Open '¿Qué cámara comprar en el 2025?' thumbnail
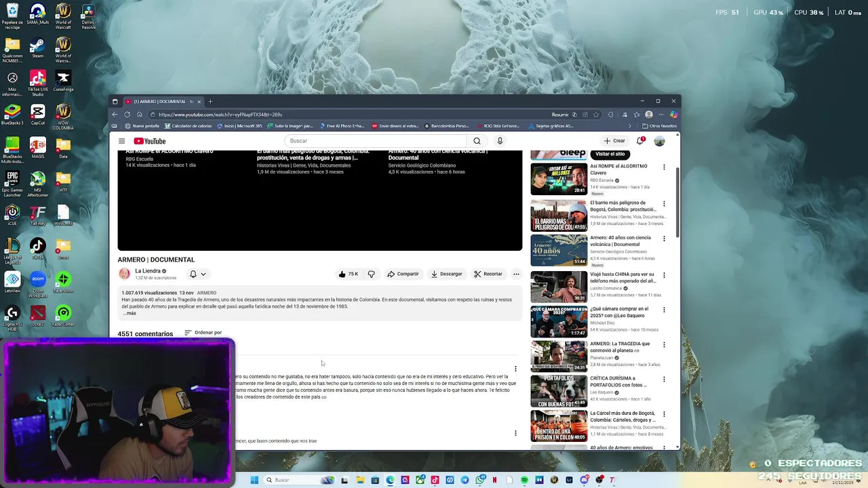This screenshot has width=868, height=488. click(559, 321)
